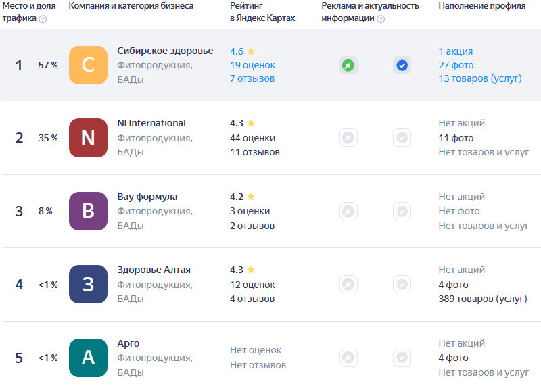Click the gray advertising icon for Арго
541x392 pixels.
[x=348, y=358]
